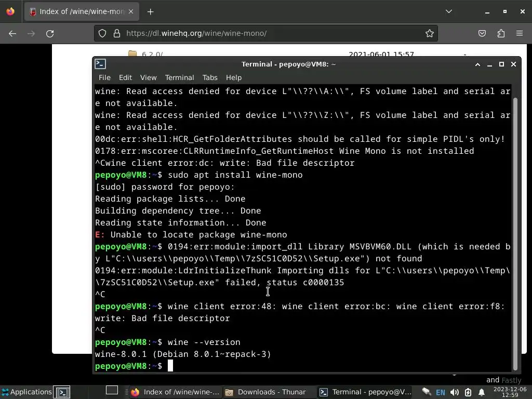532x399 pixels.
Task: Open the terminal File menu
Action: point(104,78)
